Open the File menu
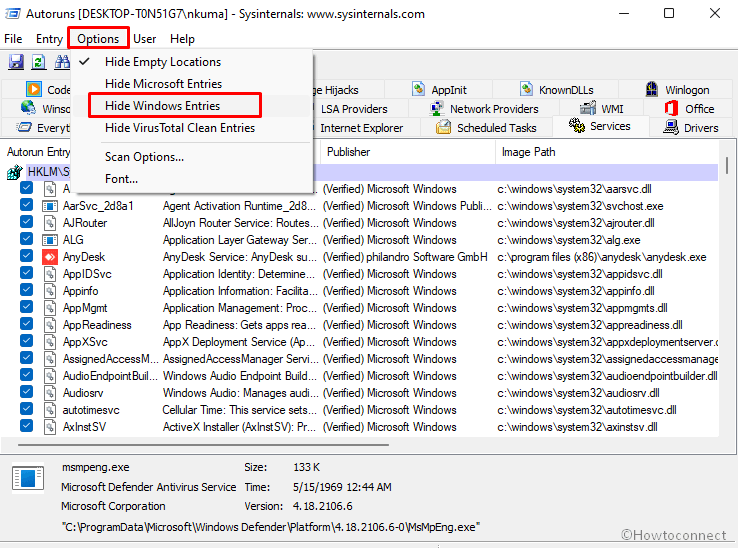Screen dimensions: 738x548 (x=13, y=39)
